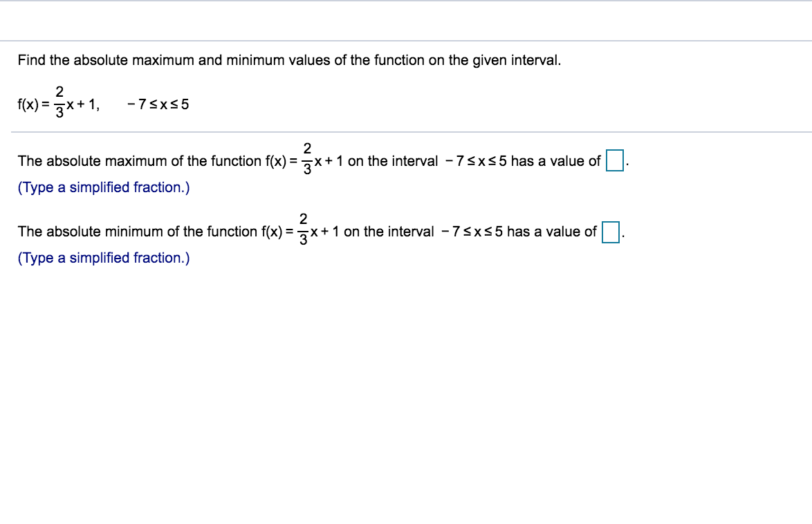This screenshot has width=812, height=524.
Task: Click the blank area below the minimum question
Action: (406, 380)
